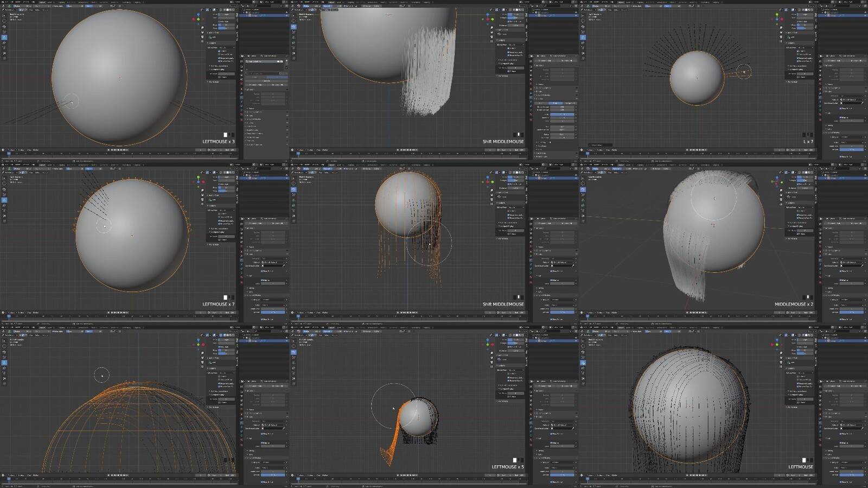Select Comb tool in LEFTMOUSE x 3 view
Screen dimensions: 868x488
pos(4,27)
